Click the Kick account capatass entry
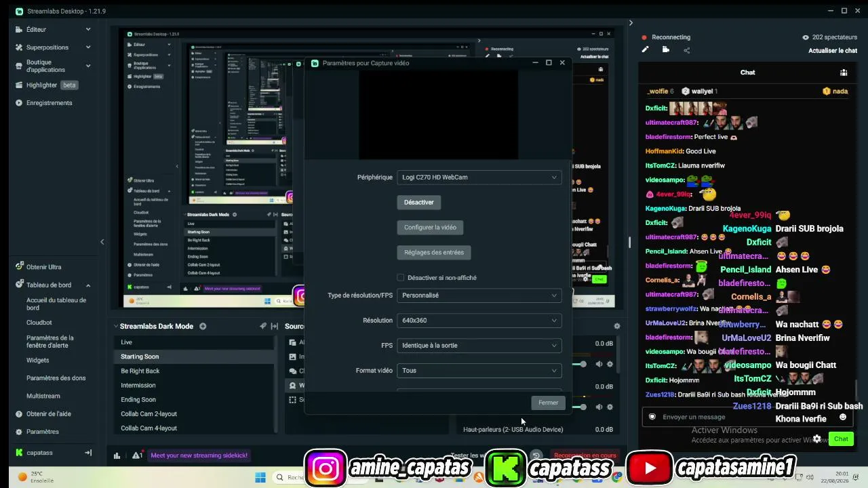 (34, 453)
